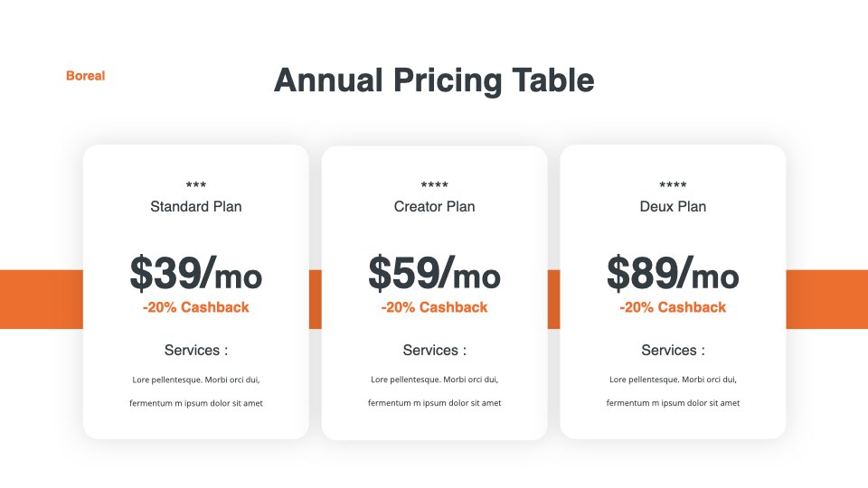The image size is (868, 488).
Task: Click the Services heading in Creator Plan card
Action: coord(435,351)
